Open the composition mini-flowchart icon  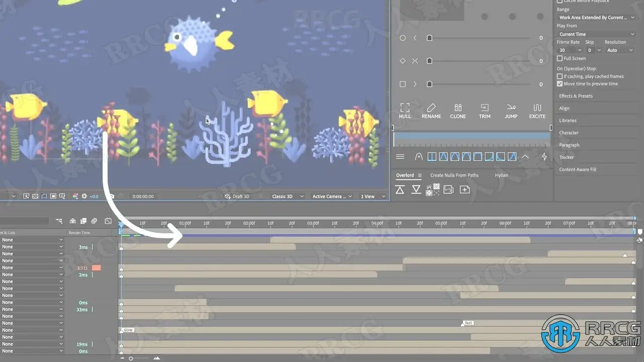click(59, 221)
